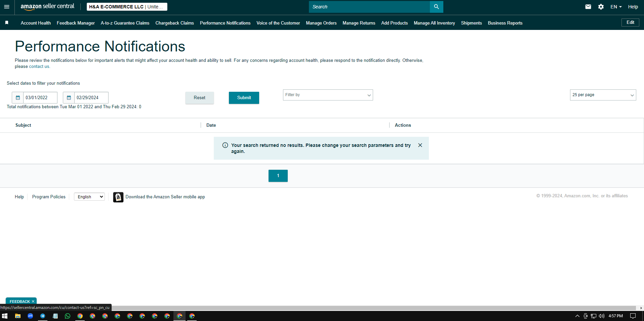Open the English language selector in footer

pos(89,197)
